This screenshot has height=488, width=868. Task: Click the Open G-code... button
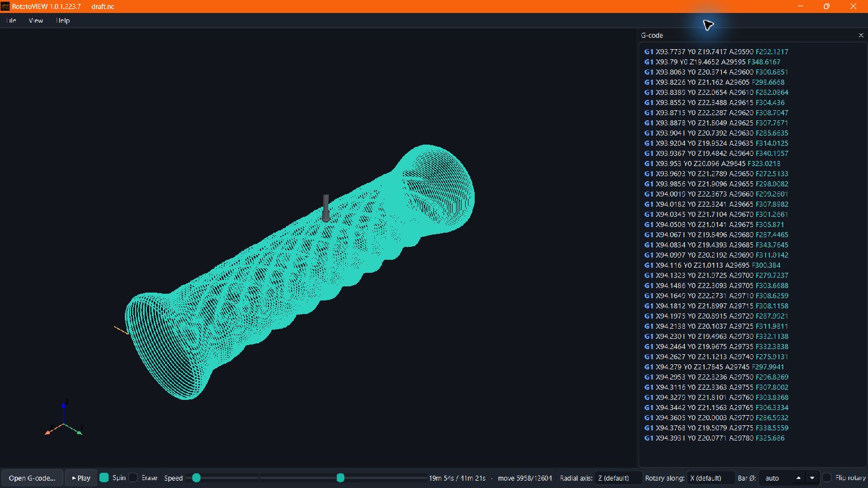[32, 478]
